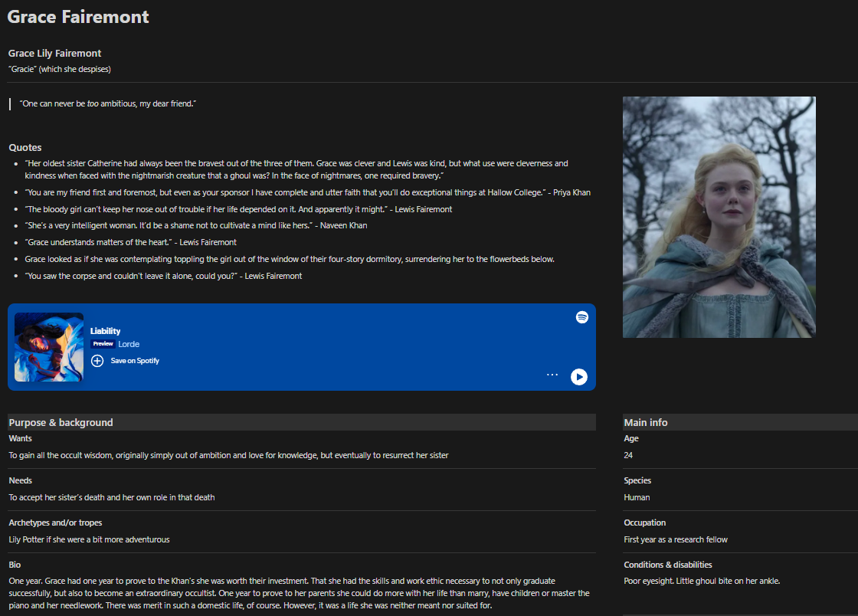This screenshot has width=858, height=616.
Task: Open the Liability song title link
Action: pyautogui.click(x=105, y=331)
